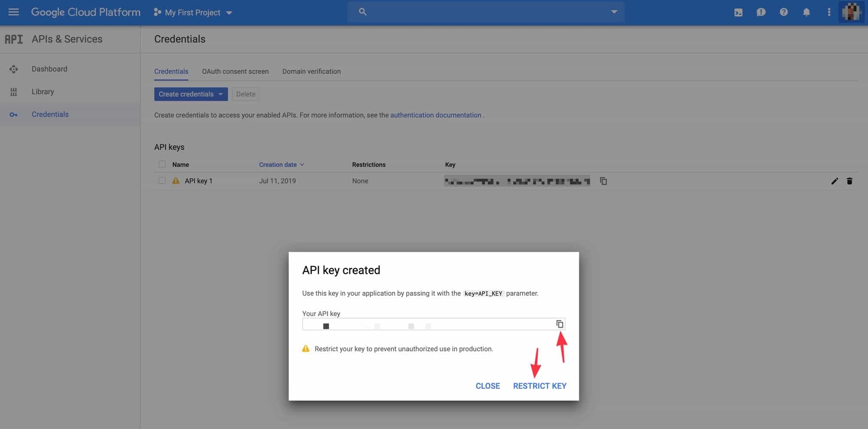This screenshot has height=429, width=868.
Task: Click the Dashboard sidebar icon
Action: (13, 69)
